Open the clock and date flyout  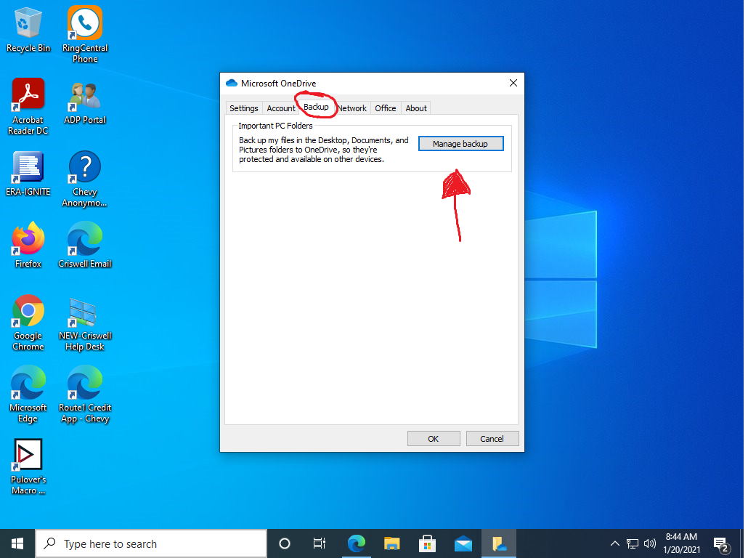[682, 543]
